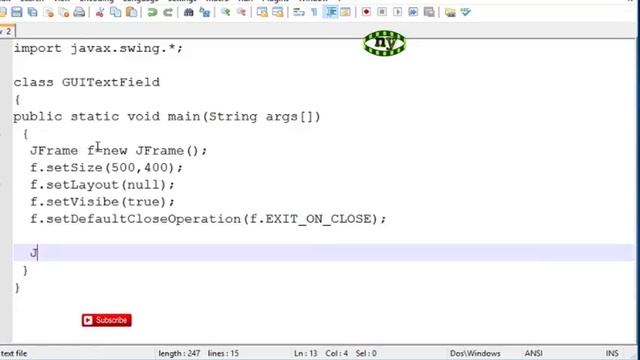Undo the last edit with the green arrow

click(152, 12)
